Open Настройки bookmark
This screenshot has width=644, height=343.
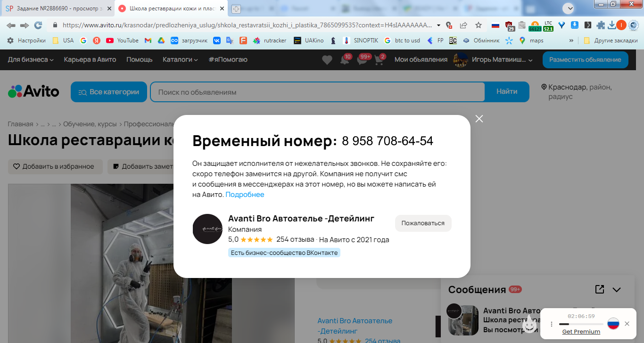pyautogui.click(x=26, y=41)
